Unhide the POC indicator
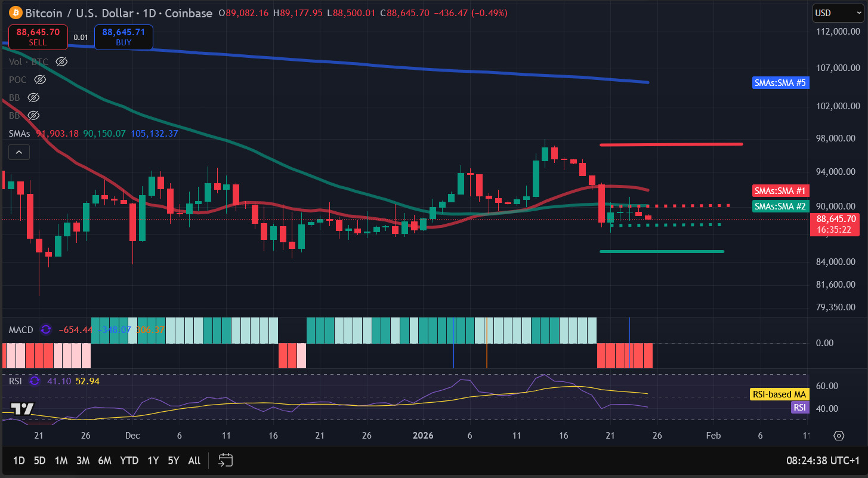The height and width of the screenshot is (478, 868). pyautogui.click(x=40, y=79)
